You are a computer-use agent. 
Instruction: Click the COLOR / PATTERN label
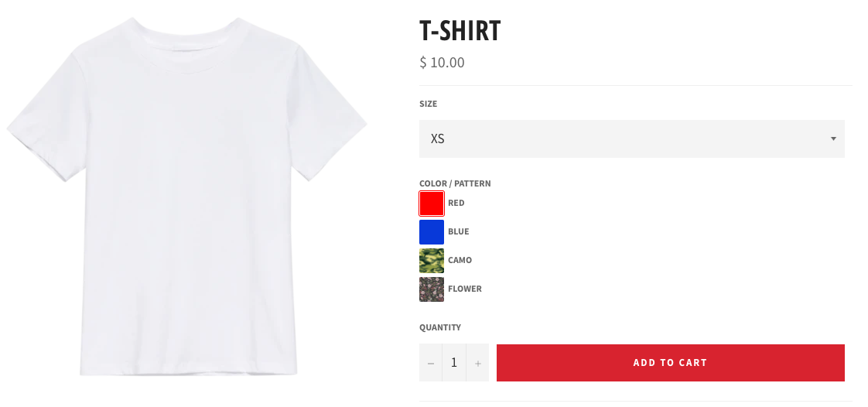click(455, 183)
